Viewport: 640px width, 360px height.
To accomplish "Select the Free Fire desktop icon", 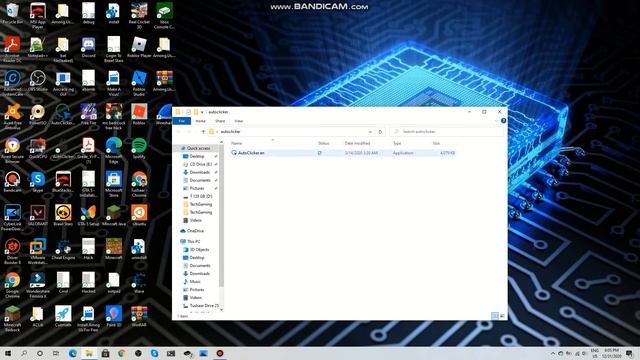I will (88, 115).
